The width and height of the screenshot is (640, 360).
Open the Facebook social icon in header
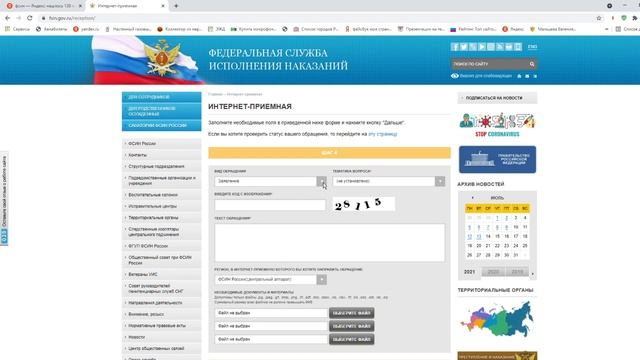[455, 47]
